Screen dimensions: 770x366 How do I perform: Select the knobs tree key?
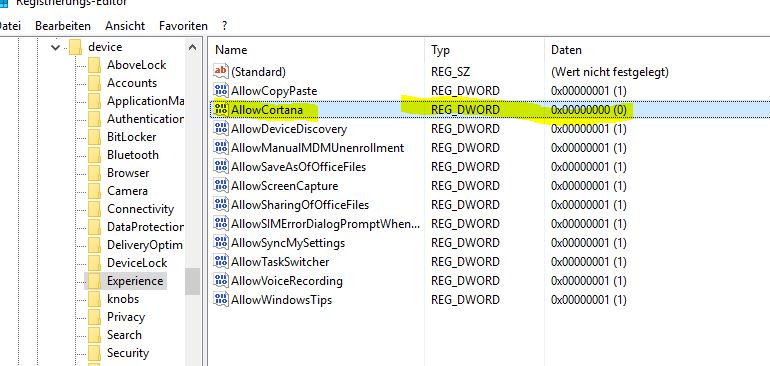click(x=123, y=299)
